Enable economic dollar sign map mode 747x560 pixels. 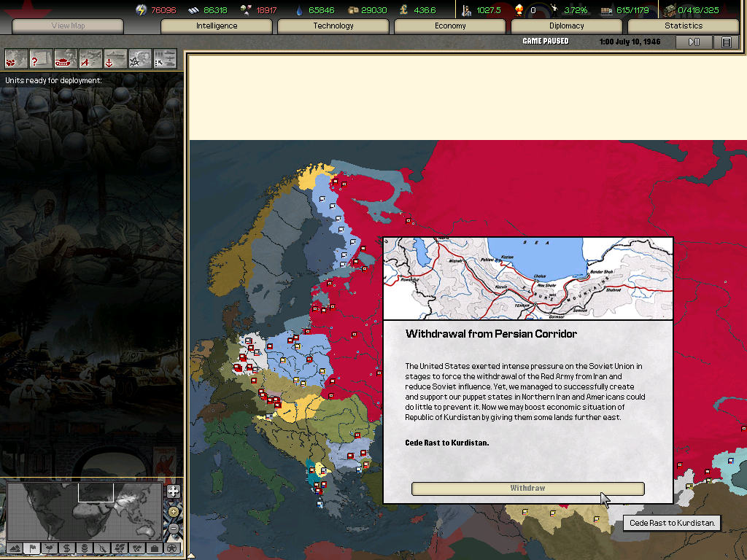point(66,548)
